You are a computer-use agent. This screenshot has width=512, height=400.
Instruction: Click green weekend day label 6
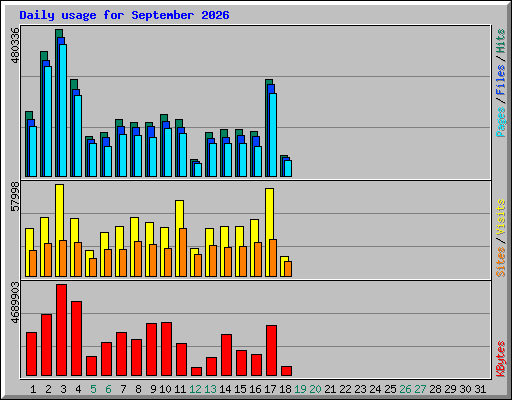coord(108,389)
